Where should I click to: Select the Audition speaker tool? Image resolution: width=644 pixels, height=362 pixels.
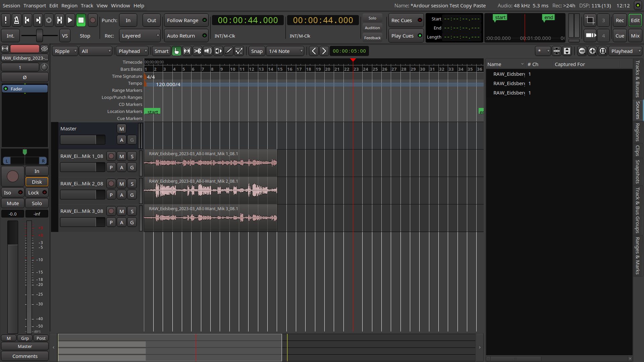click(208, 51)
